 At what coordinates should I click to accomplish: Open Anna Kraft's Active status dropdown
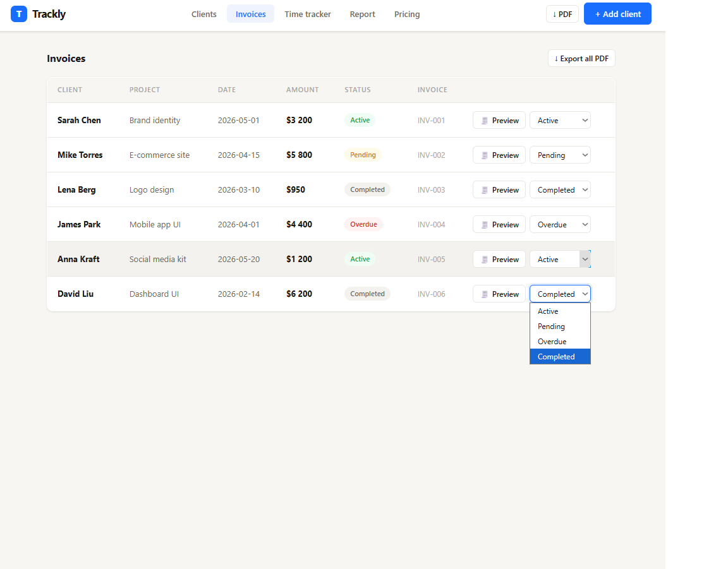click(x=560, y=260)
